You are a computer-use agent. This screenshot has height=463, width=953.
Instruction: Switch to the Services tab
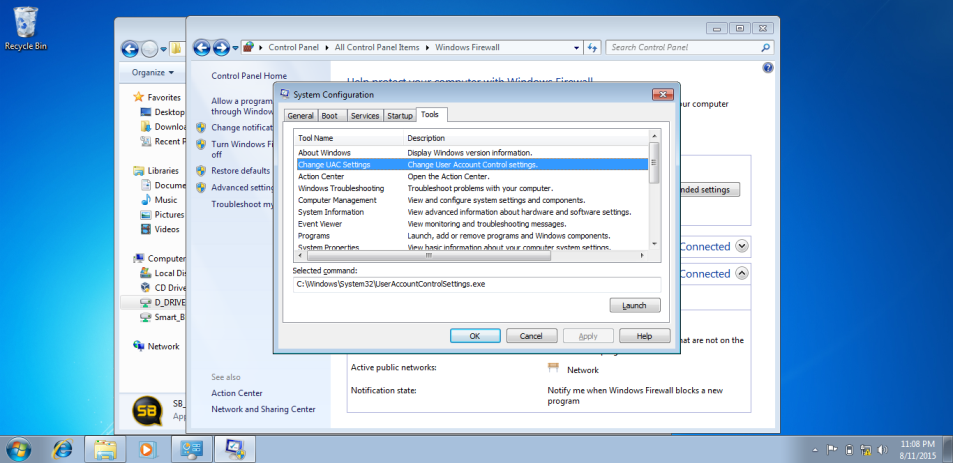(x=365, y=115)
